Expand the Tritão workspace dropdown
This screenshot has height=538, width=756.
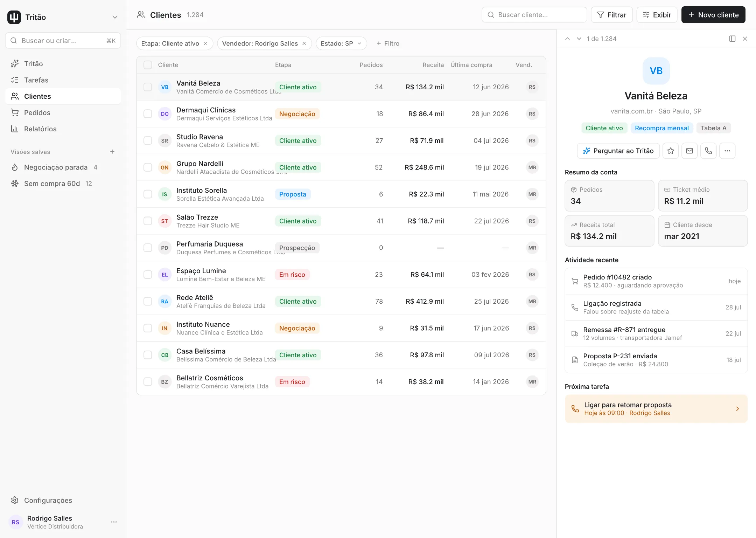(x=115, y=17)
